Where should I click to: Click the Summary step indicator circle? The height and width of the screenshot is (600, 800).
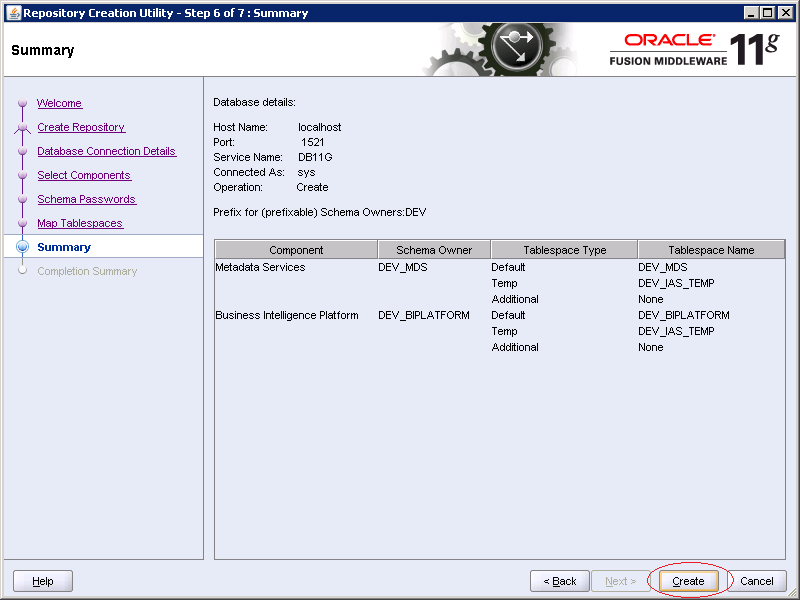22,247
